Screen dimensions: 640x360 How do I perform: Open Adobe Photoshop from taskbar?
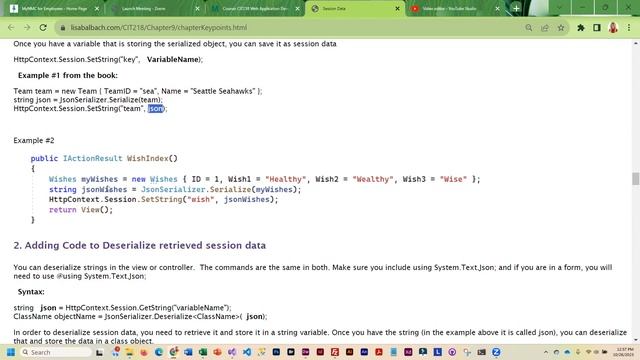coord(276,352)
